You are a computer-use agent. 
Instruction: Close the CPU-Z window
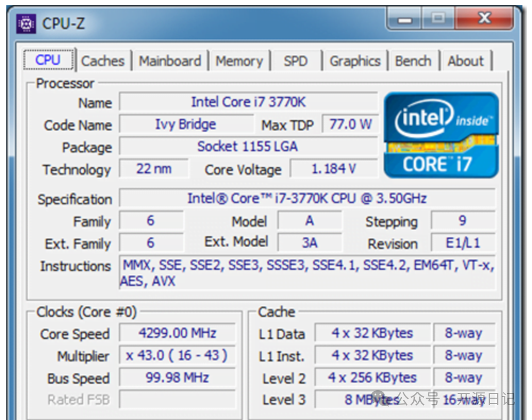pyautogui.click(x=484, y=19)
